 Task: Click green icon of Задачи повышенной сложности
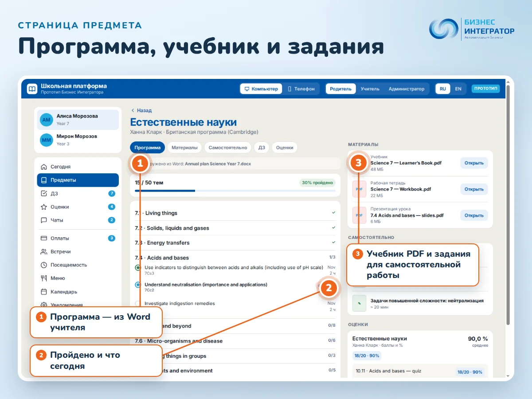click(359, 303)
